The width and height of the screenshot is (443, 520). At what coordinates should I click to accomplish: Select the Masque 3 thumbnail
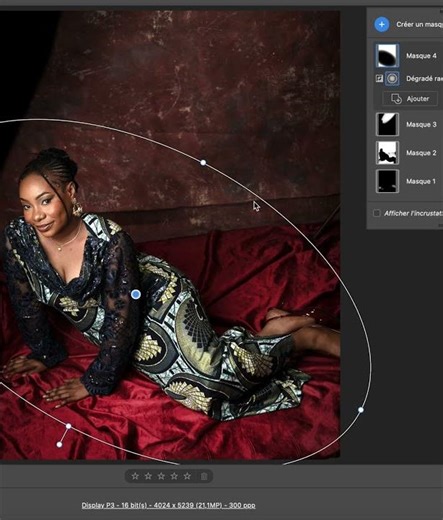pos(387,124)
